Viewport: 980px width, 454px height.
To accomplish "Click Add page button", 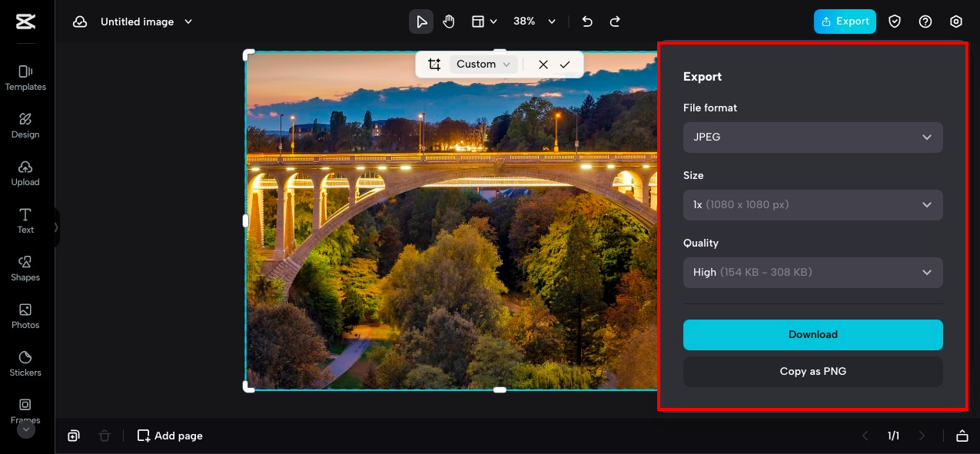I will click(x=170, y=436).
